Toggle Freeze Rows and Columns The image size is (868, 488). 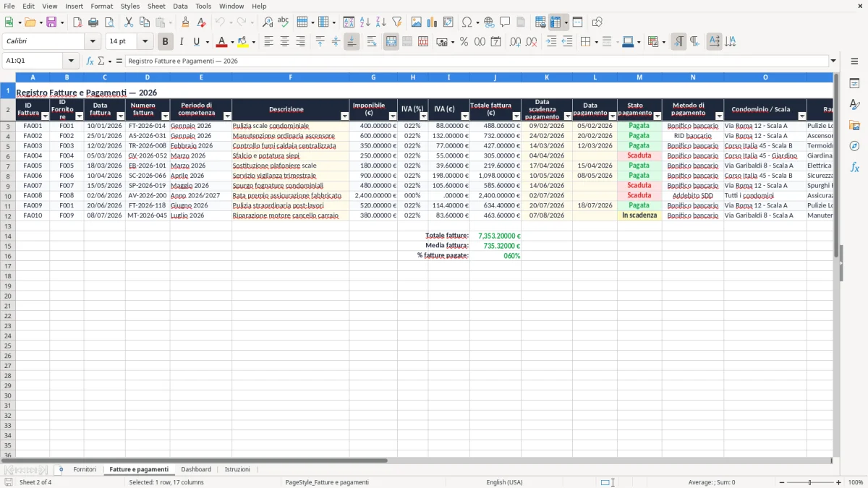click(x=556, y=22)
